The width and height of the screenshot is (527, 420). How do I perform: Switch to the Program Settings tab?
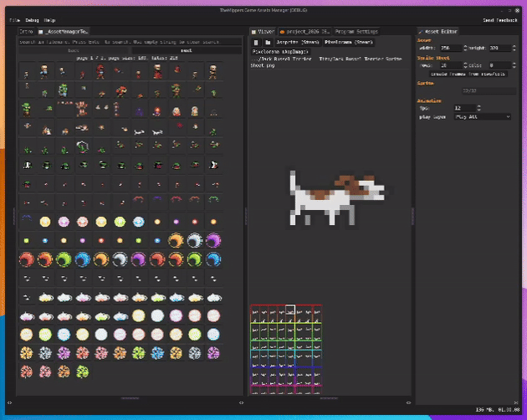[x=356, y=32]
